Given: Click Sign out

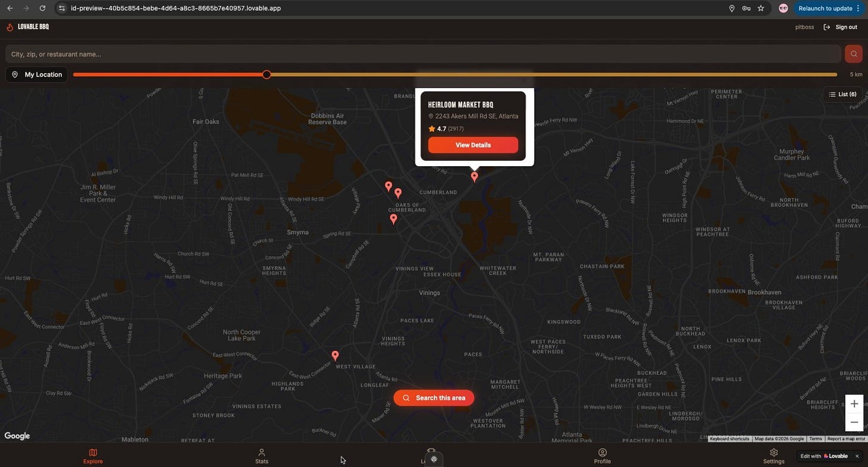Looking at the screenshot, I should 840,27.
